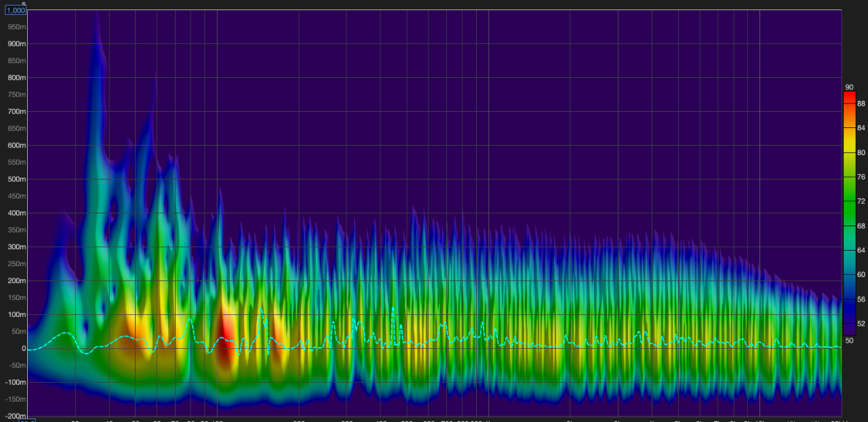This screenshot has width=868, height=422.
Task: Click the 0 label on the time axis
Action: [x=23, y=348]
